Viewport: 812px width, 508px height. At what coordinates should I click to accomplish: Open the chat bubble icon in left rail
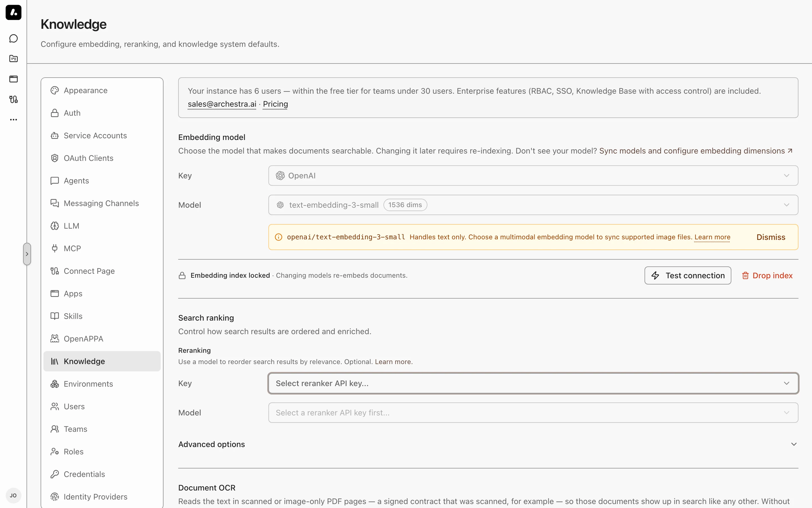click(x=14, y=39)
